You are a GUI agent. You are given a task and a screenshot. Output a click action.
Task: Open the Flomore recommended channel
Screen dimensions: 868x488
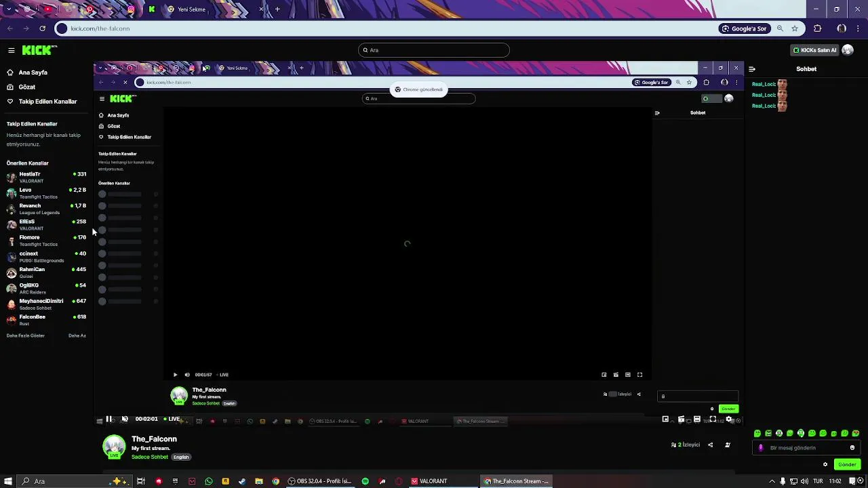coord(46,241)
